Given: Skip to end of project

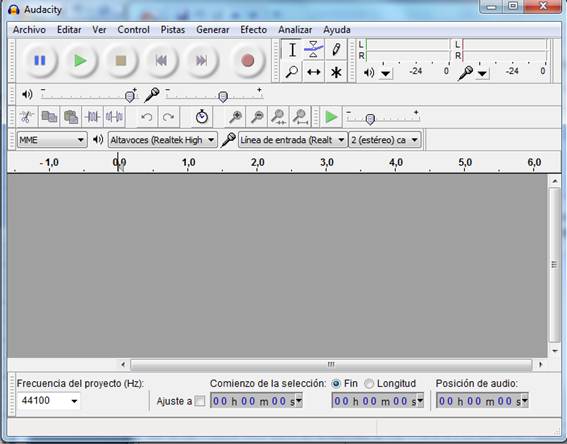Looking at the screenshot, I should [201, 61].
